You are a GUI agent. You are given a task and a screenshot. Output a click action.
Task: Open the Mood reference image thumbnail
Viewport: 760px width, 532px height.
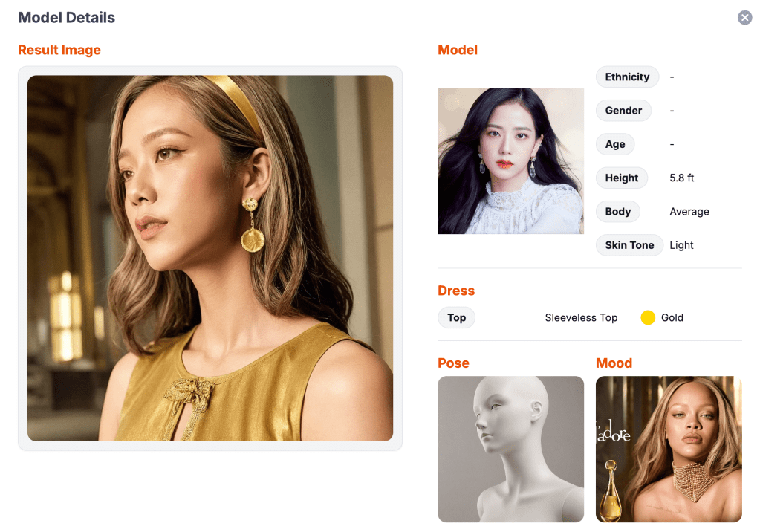(669, 449)
